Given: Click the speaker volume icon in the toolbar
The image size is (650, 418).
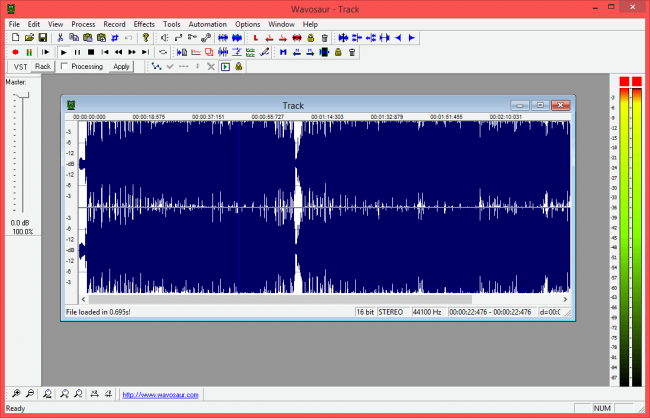Looking at the screenshot, I should [x=165, y=38].
